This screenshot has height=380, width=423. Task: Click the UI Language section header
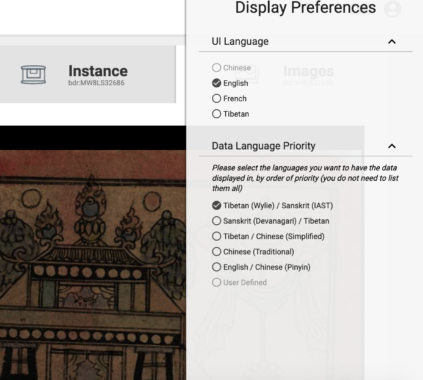[x=306, y=42]
